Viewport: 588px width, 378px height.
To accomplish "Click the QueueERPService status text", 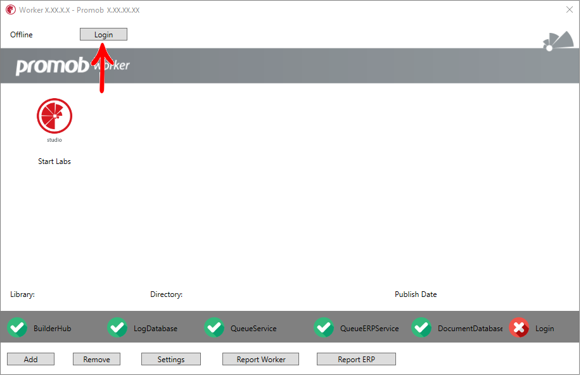I will tap(369, 328).
